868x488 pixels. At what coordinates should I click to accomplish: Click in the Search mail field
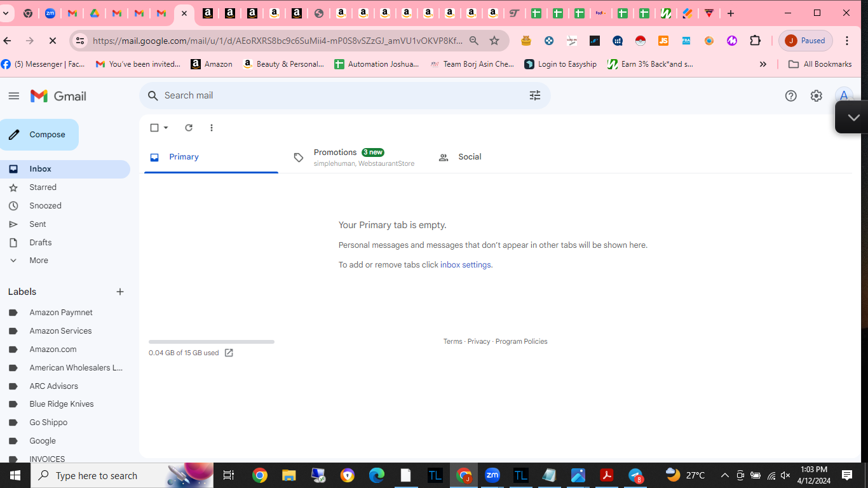click(343, 95)
